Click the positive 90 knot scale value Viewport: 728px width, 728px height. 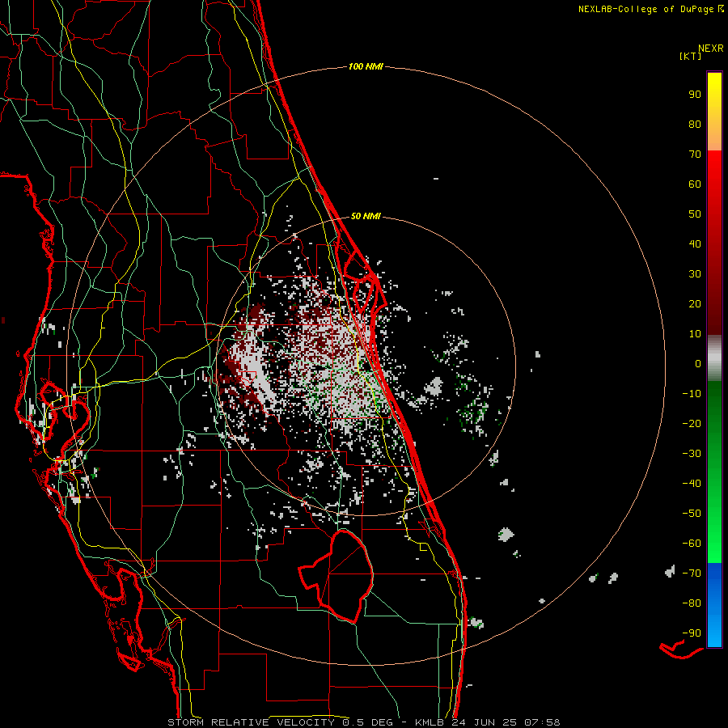point(695,95)
